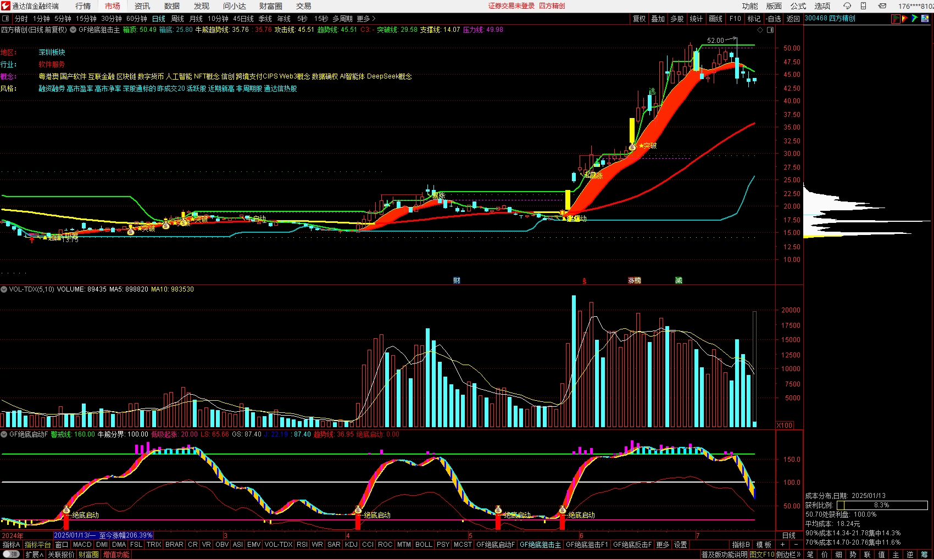Click the minus zoom-out button
The image size is (934, 560).
(x=796, y=545)
